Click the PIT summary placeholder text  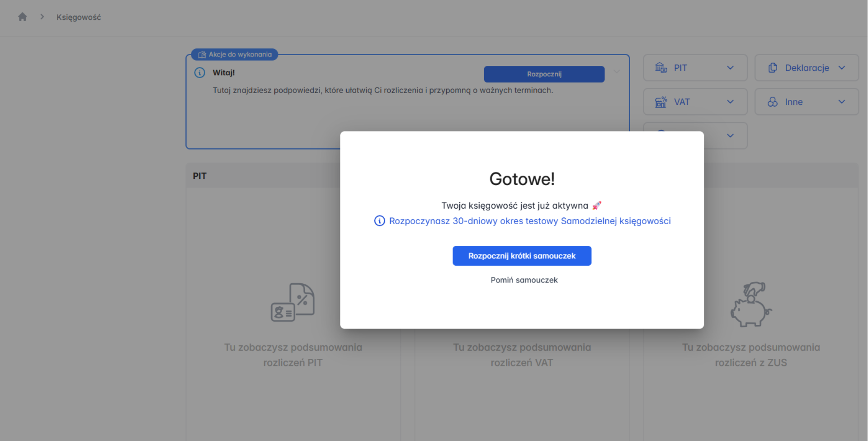[x=293, y=355]
